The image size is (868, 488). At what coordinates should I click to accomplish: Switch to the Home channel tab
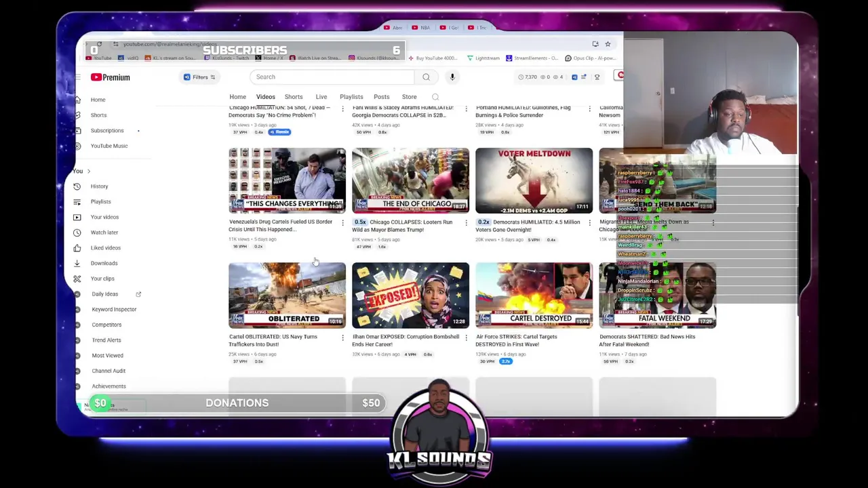click(x=237, y=97)
